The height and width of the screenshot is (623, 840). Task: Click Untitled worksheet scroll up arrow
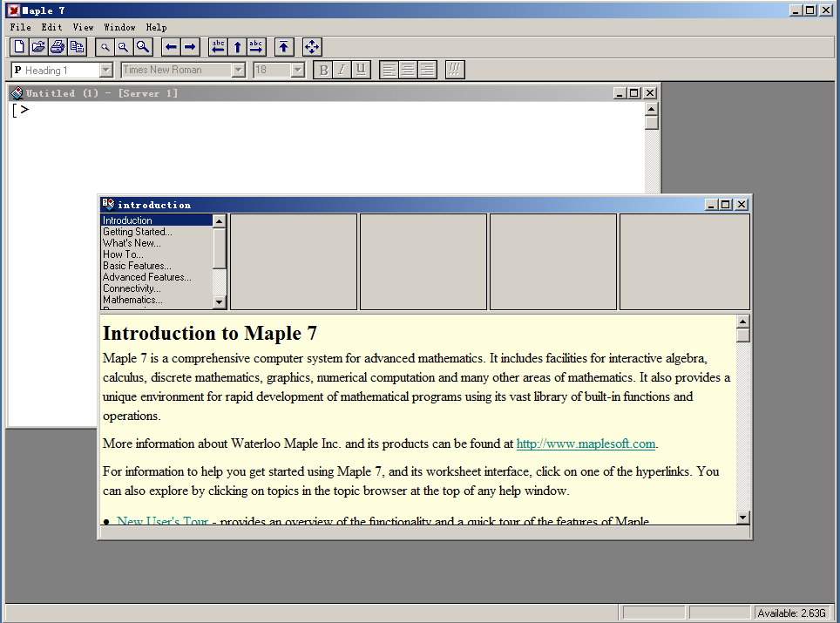(651, 109)
